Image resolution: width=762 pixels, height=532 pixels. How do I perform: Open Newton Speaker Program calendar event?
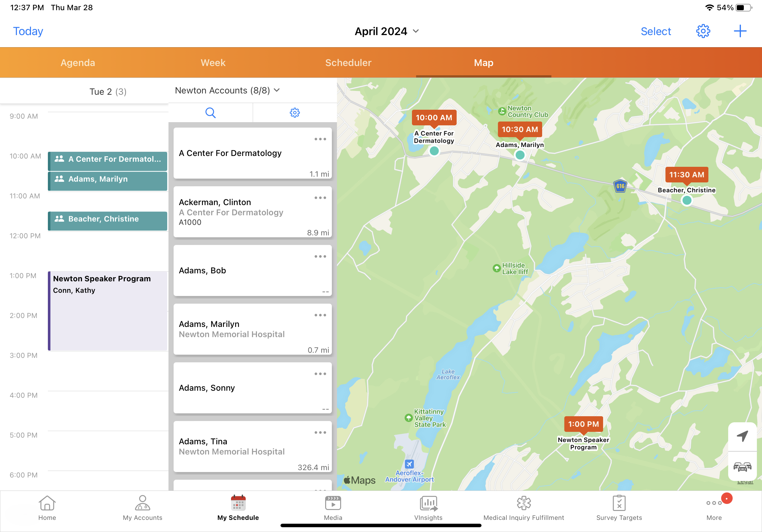(x=108, y=310)
